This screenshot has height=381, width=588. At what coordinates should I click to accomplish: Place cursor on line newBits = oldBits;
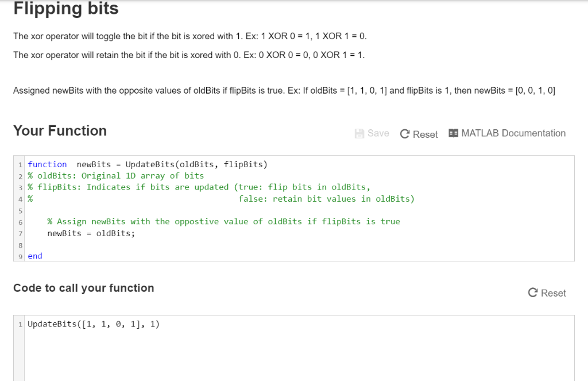coord(91,233)
